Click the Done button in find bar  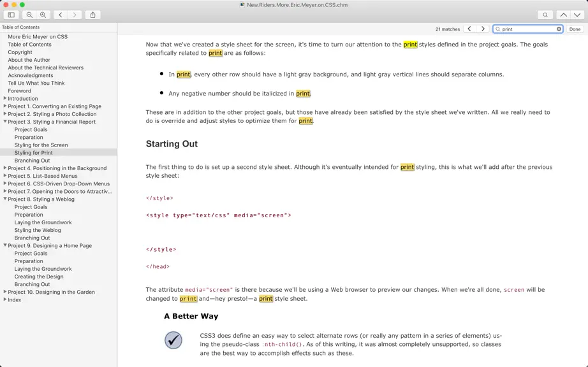575,29
